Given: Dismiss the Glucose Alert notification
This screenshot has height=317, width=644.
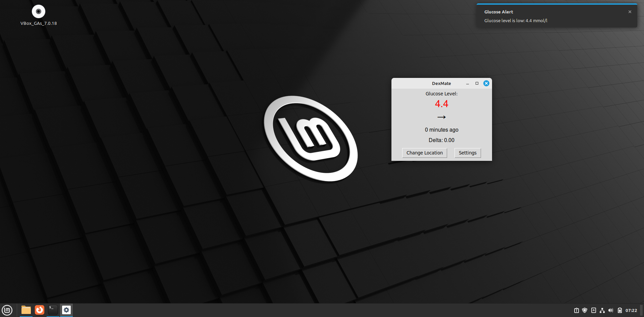Looking at the screenshot, I should [x=630, y=12].
